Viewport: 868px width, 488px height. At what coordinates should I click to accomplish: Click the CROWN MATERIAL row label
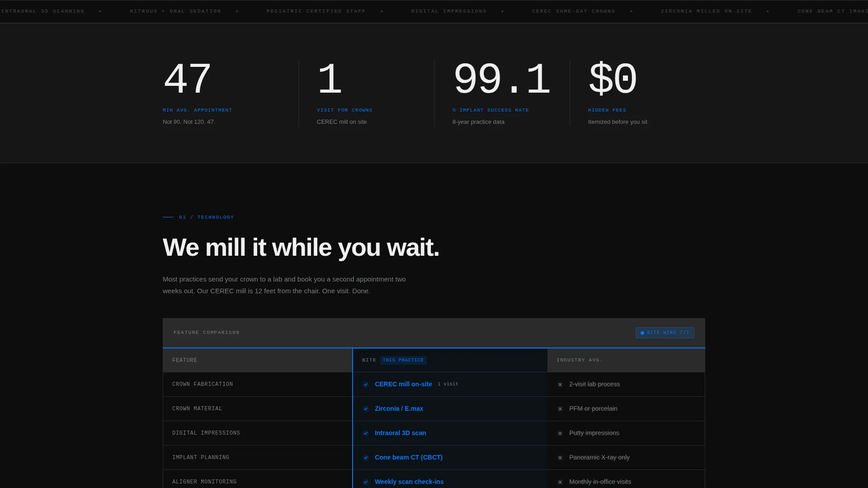tap(197, 409)
